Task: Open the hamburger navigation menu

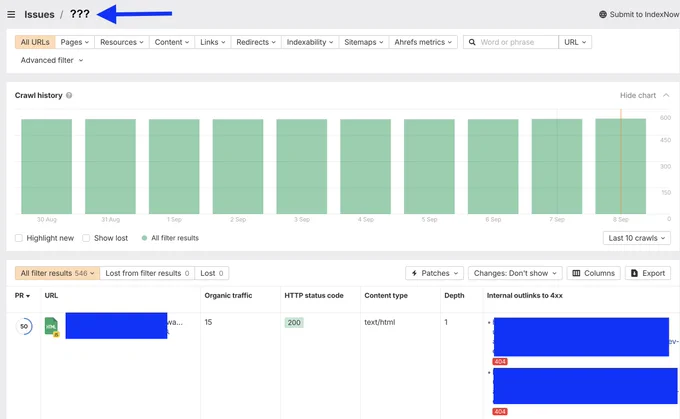Action: [11, 15]
